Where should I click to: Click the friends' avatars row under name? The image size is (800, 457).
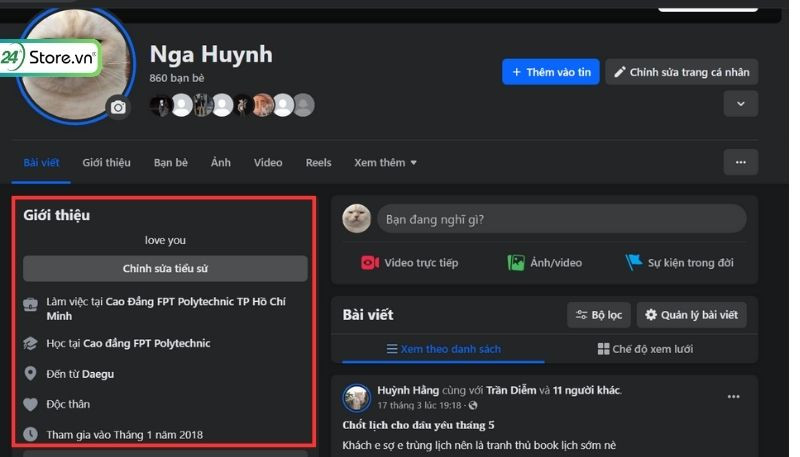(232, 105)
